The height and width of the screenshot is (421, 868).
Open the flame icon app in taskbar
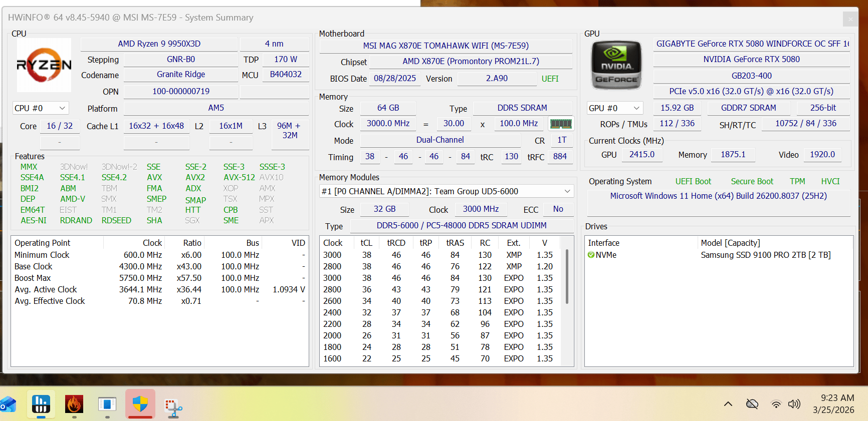(x=74, y=404)
